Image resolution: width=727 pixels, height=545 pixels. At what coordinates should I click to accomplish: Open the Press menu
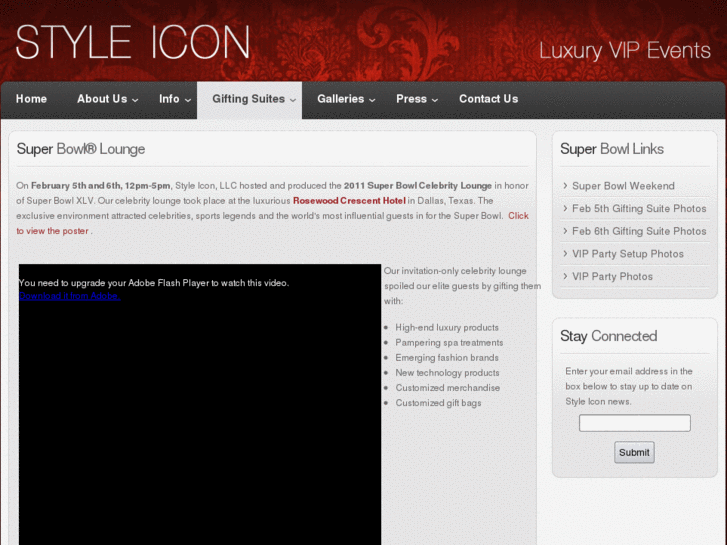(x=411, y=99)
